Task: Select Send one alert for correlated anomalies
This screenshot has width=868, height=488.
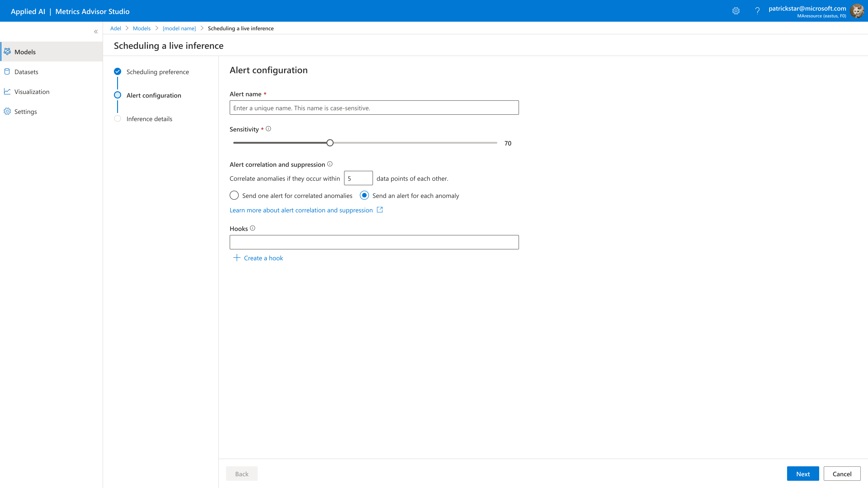Action: (x=234, y=195)
